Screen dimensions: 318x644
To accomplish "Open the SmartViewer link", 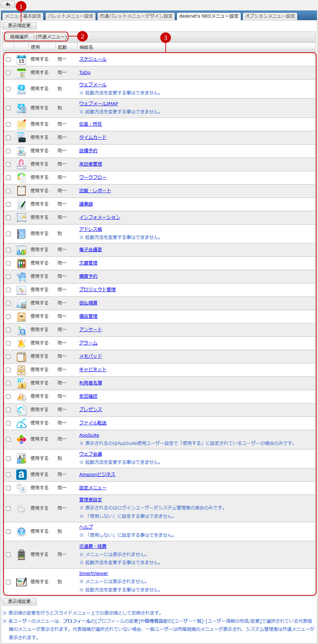I will click(94, 574).
